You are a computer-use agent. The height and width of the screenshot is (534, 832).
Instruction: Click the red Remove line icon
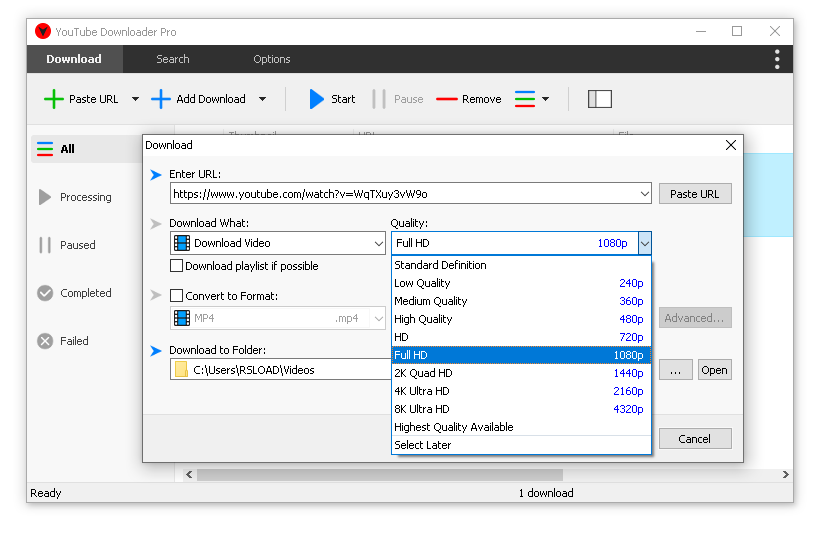447,99
